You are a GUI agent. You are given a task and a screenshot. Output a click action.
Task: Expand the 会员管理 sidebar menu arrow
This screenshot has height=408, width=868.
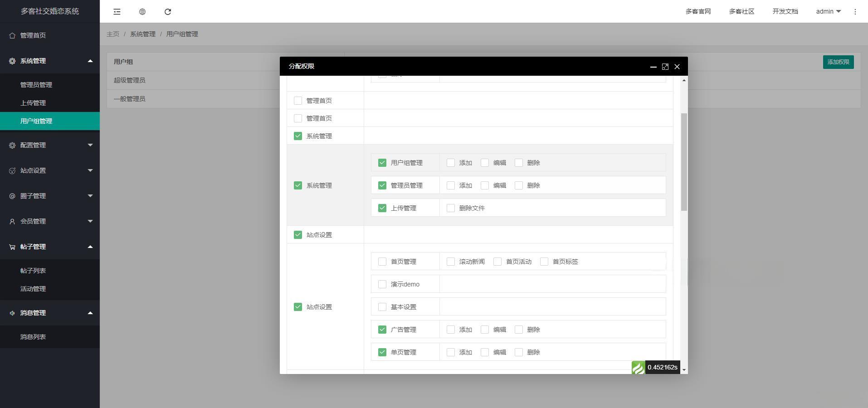[x=90, y=221]
